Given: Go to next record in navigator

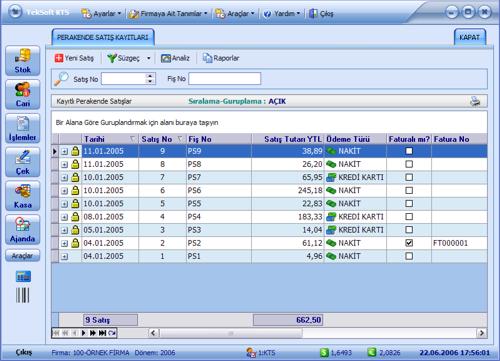Looking at the screenshot, I should pyautogui.click(x=84, y=333).
